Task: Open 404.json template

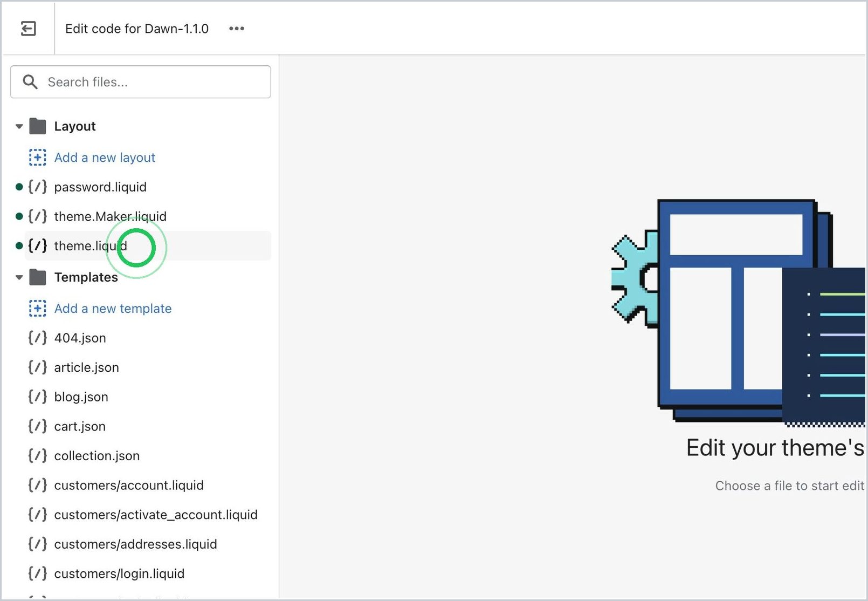Action: point(80,338)
